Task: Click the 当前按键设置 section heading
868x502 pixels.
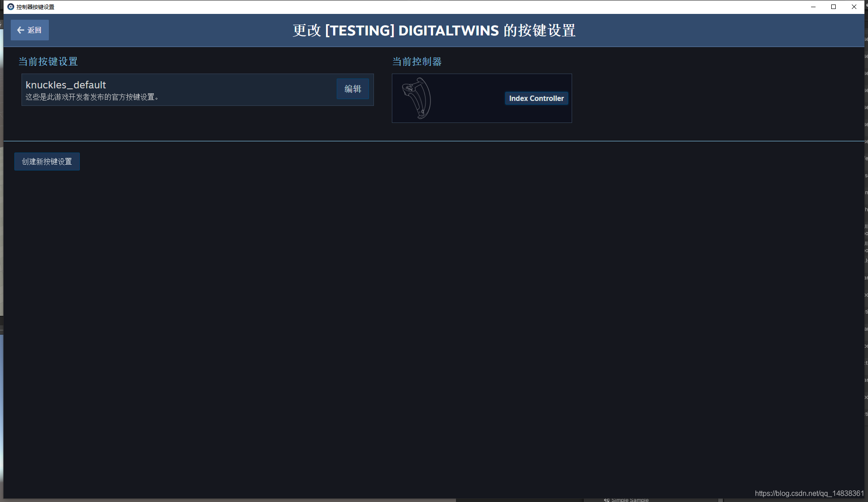Action: (48, 61)
